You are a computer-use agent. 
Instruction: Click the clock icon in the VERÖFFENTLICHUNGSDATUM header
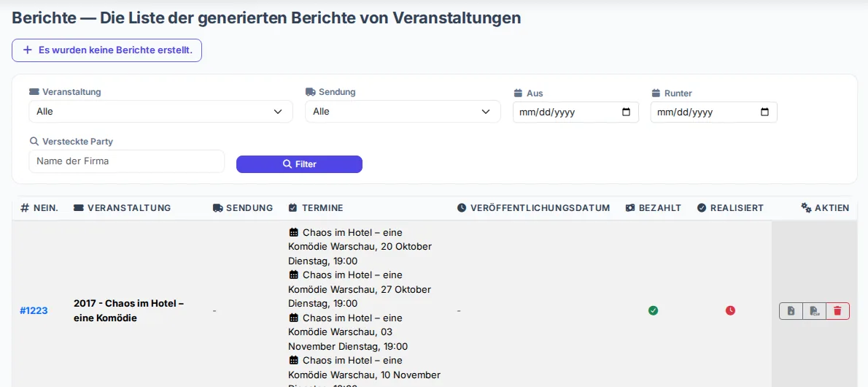[462, 208]
